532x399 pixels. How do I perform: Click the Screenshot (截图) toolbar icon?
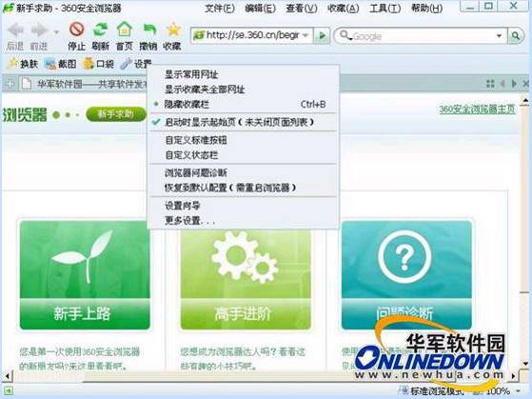[x=50, y=64]
